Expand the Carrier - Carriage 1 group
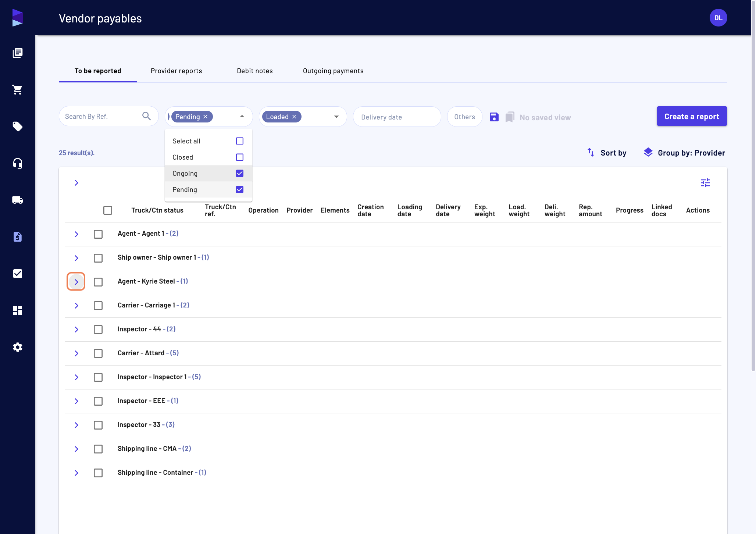756x534 pixels. click(76, 306)
